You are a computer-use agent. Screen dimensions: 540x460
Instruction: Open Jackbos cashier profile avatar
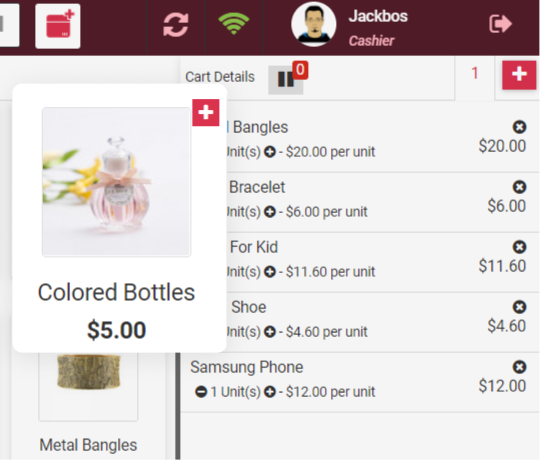pyautogui.click(x=313, y=24)
